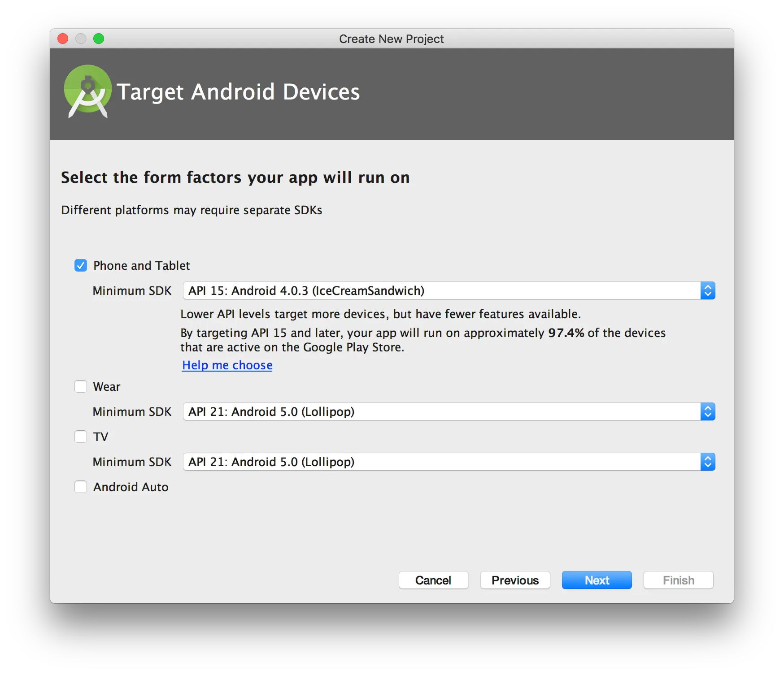
Task: Open the TV Minimum SDK dropdown
Action: (449, 462)
